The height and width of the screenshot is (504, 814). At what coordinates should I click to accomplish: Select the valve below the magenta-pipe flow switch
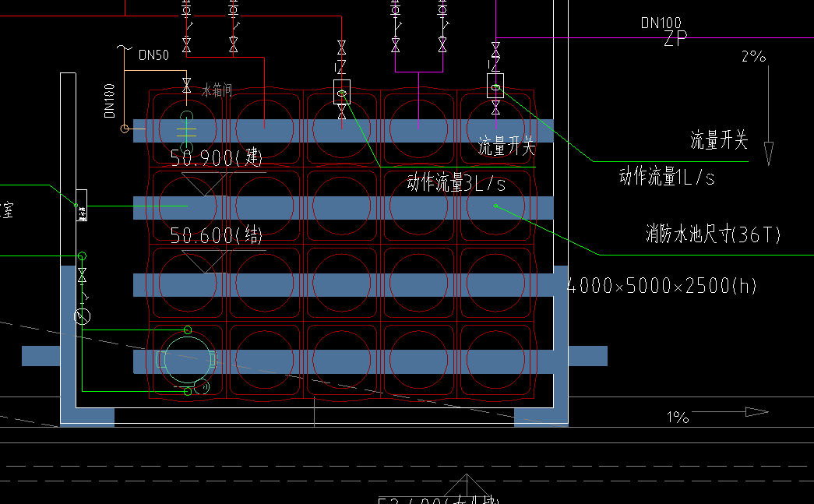point(495,107)
